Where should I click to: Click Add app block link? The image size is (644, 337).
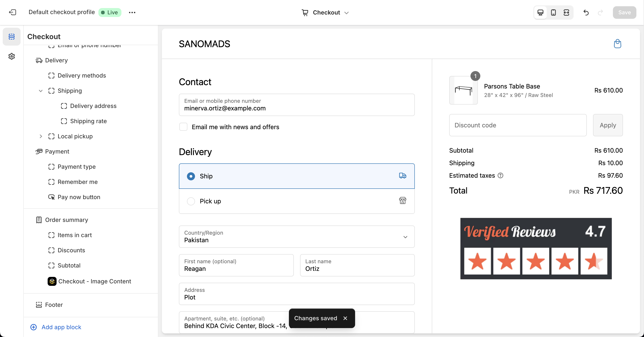(x=61, y=327)
